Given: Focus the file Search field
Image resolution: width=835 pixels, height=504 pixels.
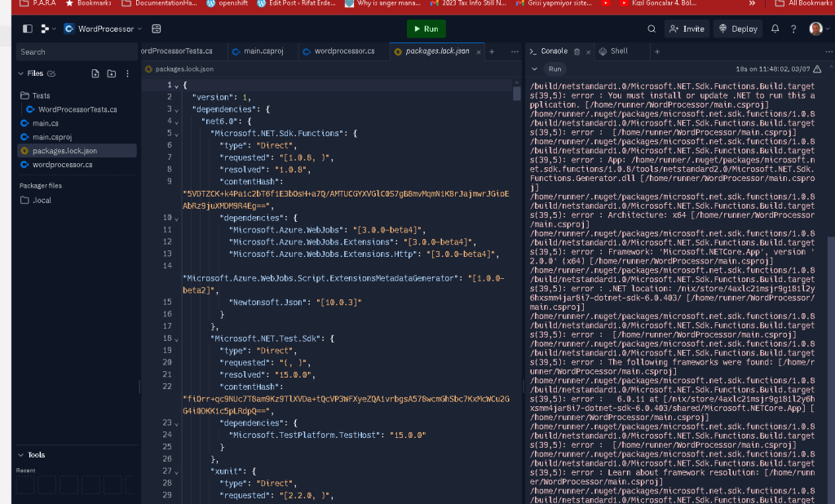Looking at the screenshot, I should 76,51.
